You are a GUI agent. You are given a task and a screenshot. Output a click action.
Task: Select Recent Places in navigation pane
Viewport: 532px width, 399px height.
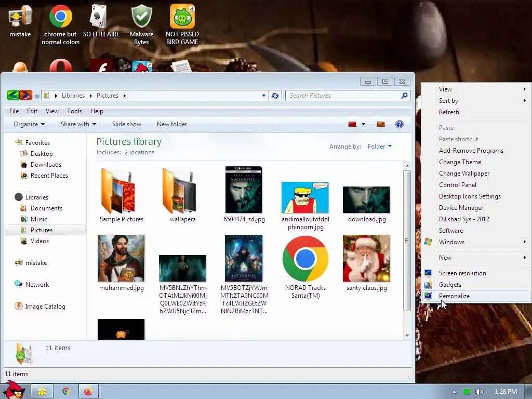(49, 176)
